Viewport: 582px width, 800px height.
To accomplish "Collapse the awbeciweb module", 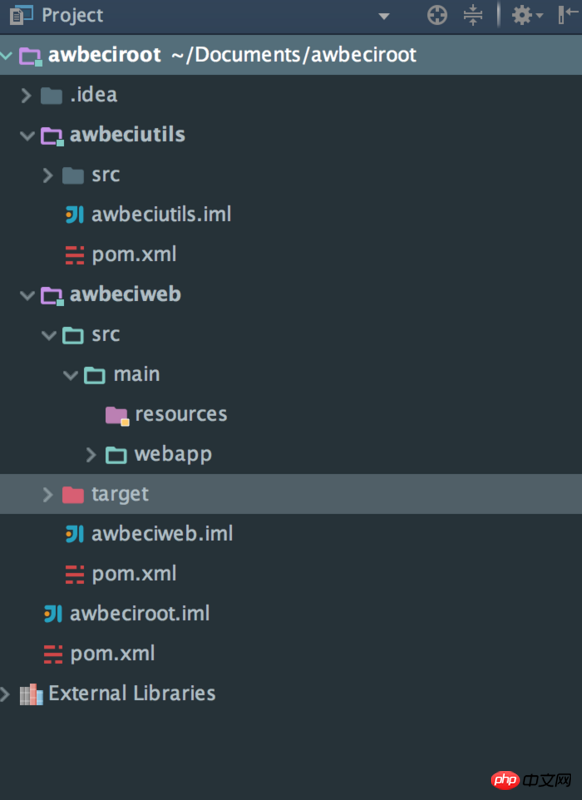I will pos(27,295).
